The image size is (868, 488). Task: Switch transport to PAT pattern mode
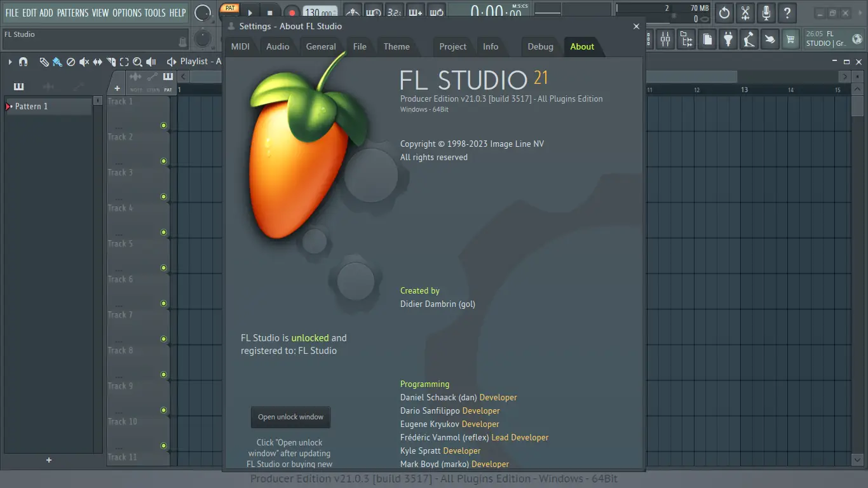point(229,8)
